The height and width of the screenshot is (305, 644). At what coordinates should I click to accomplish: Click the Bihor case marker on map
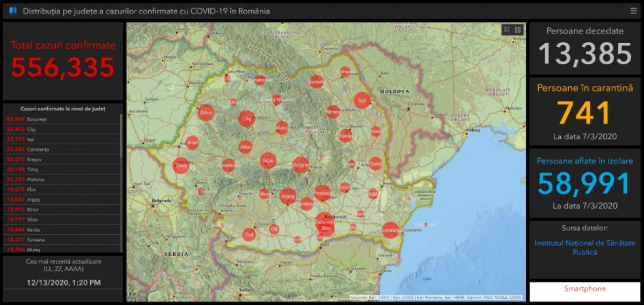coord(206,113)
